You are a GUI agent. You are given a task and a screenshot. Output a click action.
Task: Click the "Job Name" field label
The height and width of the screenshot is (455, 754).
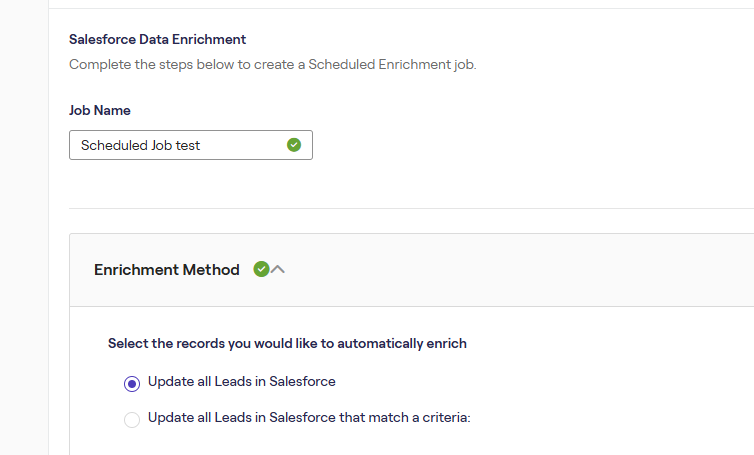click(x=100, y=110)
